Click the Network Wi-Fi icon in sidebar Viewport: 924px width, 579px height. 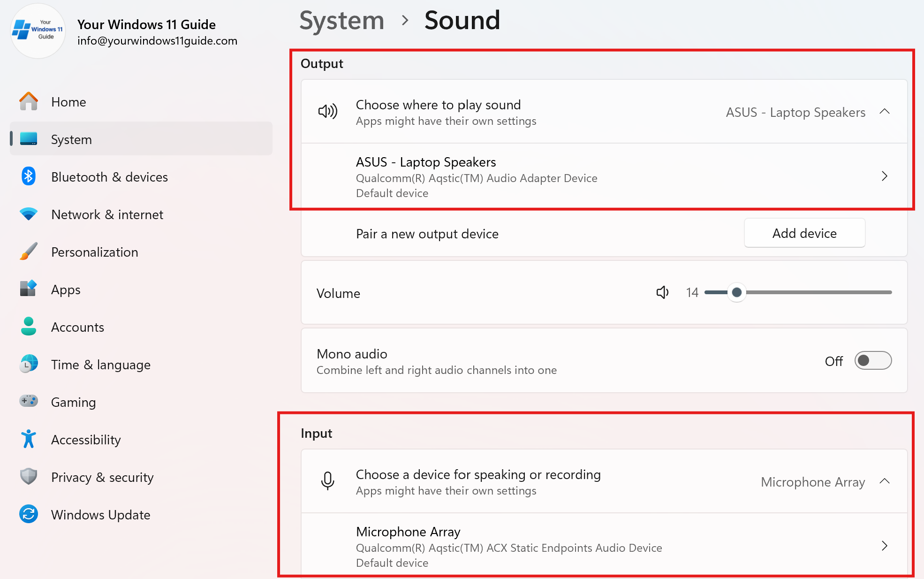point(29,214)
